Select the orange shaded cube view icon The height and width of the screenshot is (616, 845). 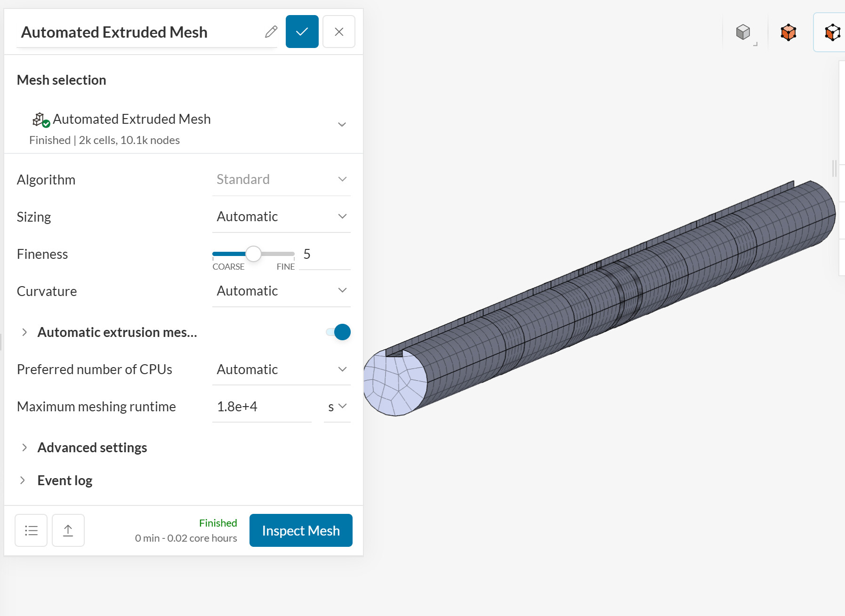coord(789,32)
